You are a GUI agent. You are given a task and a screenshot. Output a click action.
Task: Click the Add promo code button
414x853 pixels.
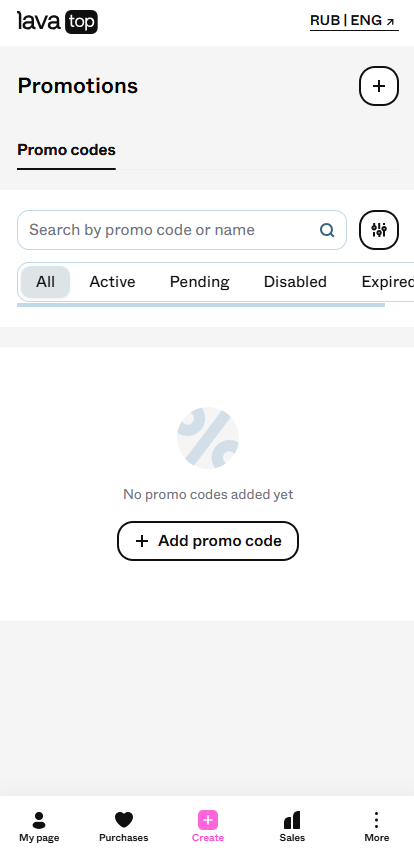[x=208, y=541]
